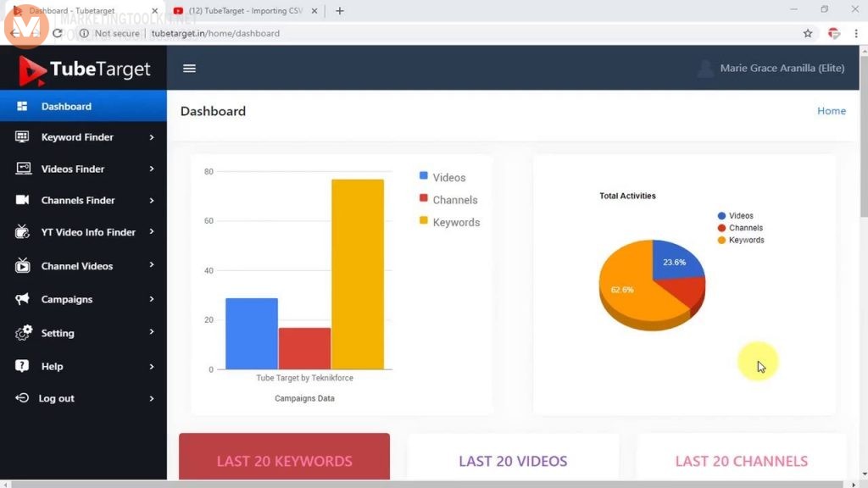Open the Campaigns megaphone icon

(x=20, y=299)
